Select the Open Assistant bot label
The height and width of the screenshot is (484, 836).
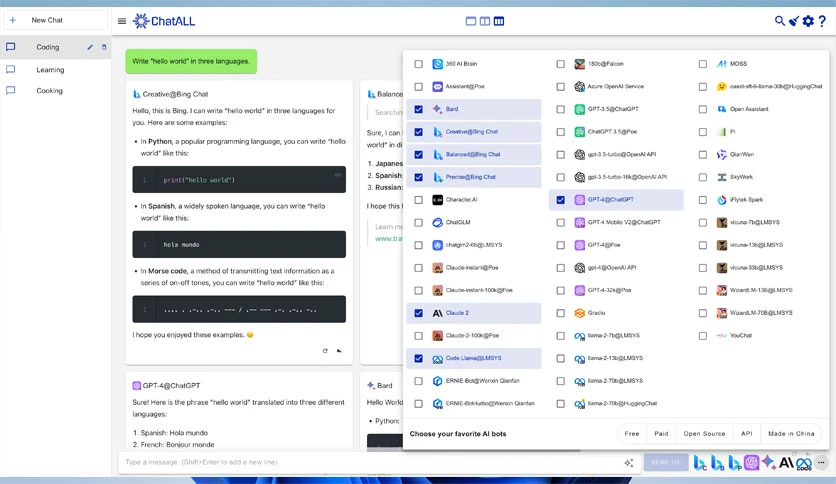coord(749,109)
